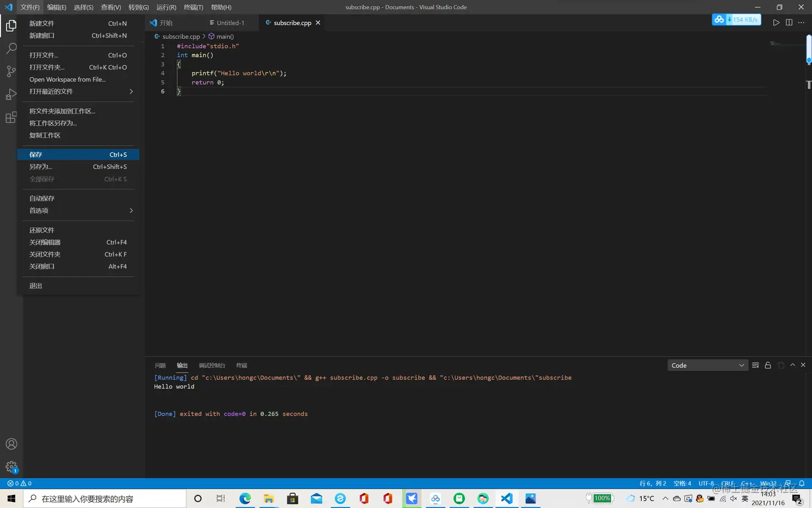
Task: Change line endings via CRLF
Action: (x=728, y=483)
